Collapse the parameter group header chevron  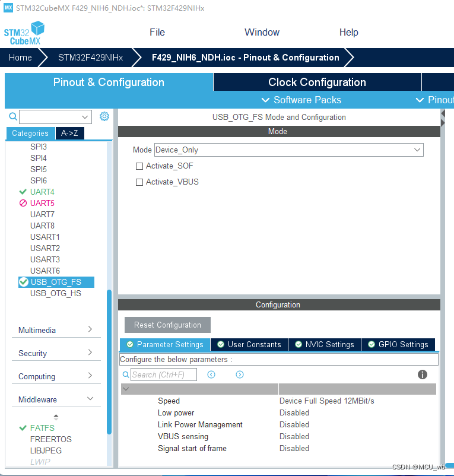coord(126,389)
